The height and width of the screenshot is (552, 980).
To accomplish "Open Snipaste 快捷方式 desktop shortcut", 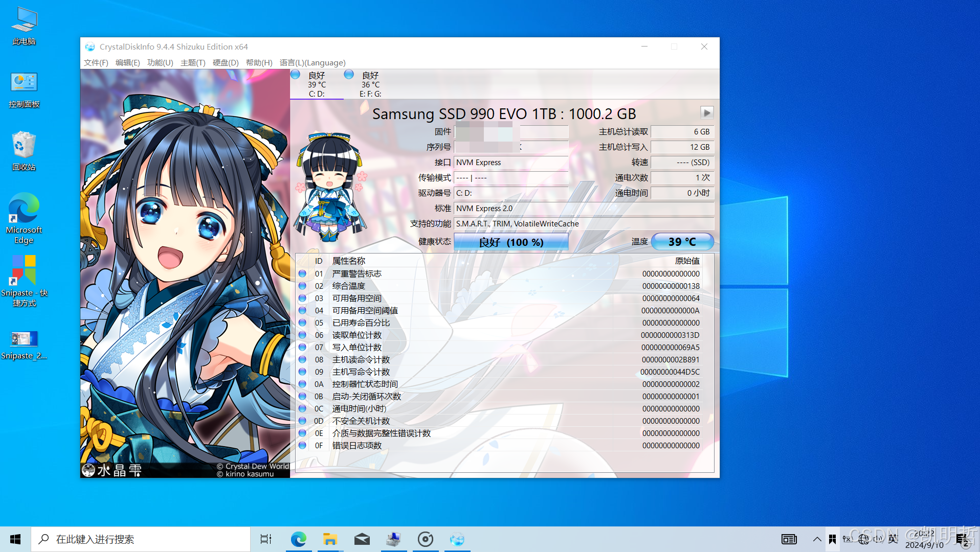I will pos(24,281).
